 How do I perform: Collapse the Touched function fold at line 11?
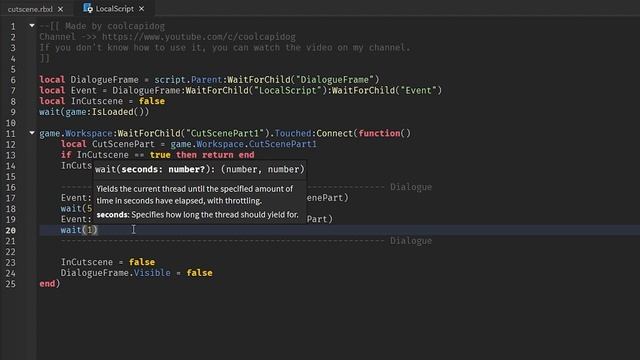tap(32, 133)
